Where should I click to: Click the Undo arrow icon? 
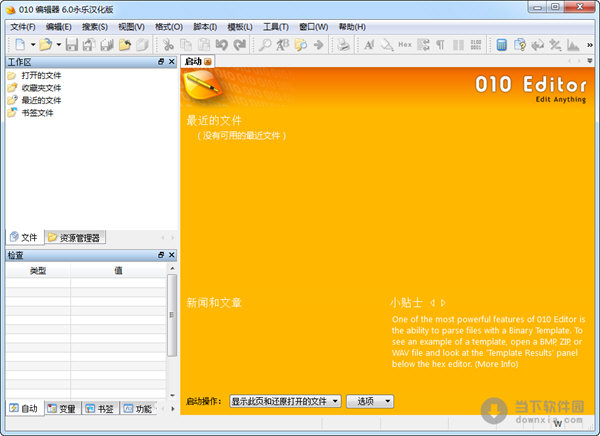click(x=222, y=45)
